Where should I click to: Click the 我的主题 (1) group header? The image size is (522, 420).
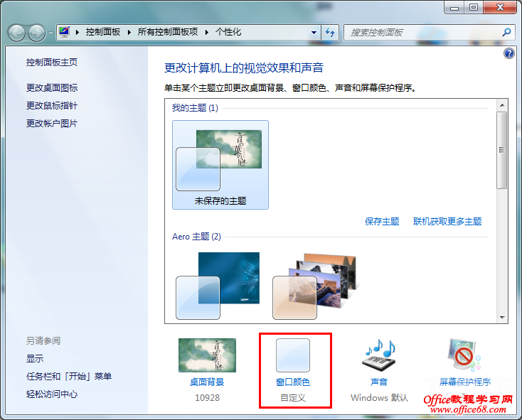pyautogui.click(x=195, y=108)
